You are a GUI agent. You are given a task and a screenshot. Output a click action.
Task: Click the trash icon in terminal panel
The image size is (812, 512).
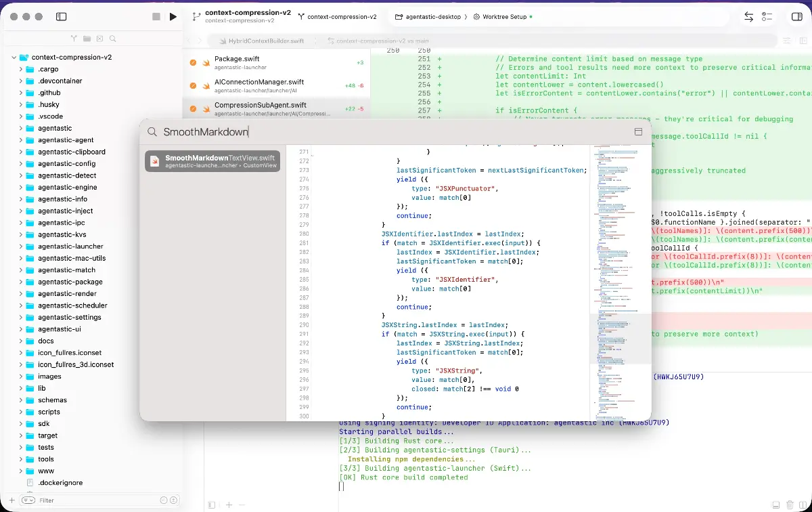point(790,505)
